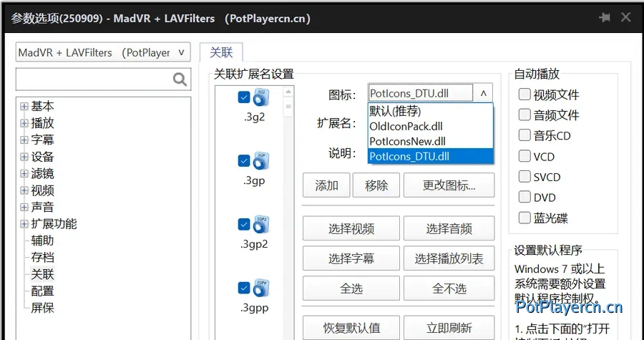Image resolution: width=644 pixels, height=340 pixels.
Task: Expand the 播放 tree node
Action: [x=24, y=123]
